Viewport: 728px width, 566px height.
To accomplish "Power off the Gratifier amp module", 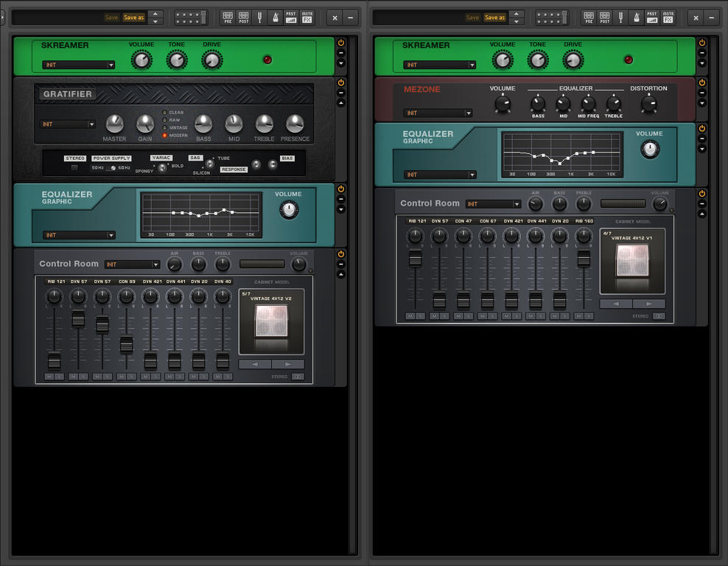I will (x=341, y=83).
